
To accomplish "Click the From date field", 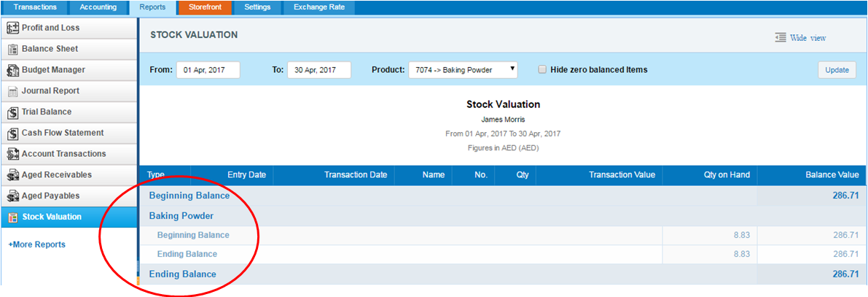I will pyautogui.click(x=208, y=70).
